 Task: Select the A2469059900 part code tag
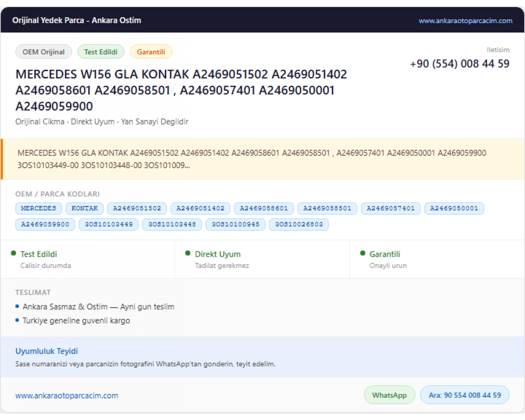click(45, 224)
